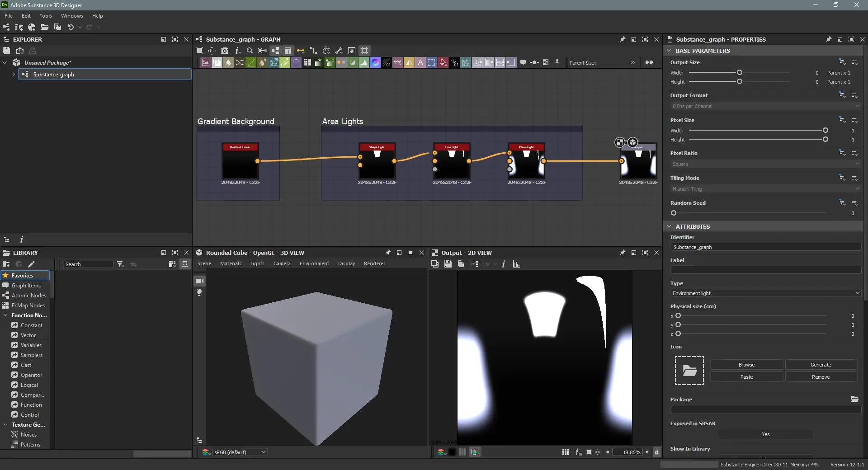The width and height of the screenshot is (868, 470).
Task: Click the histogram icon in 2D View
Action: click(516, 264)
